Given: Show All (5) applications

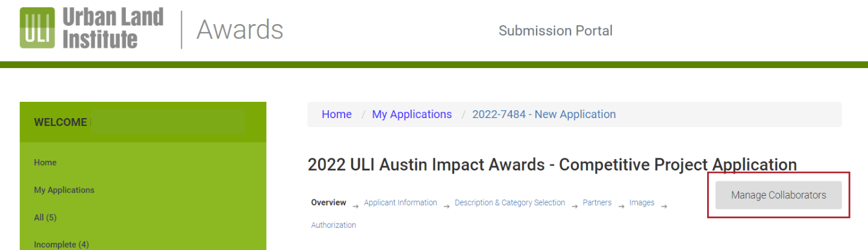Looking at the screenshot, I should click(45, 217).
